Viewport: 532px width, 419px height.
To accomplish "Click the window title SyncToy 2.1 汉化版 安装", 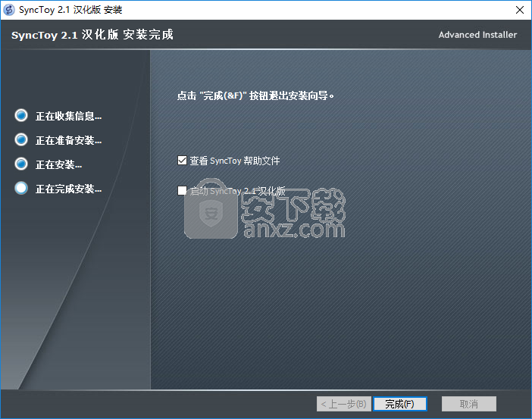I will tap(70, 10).
